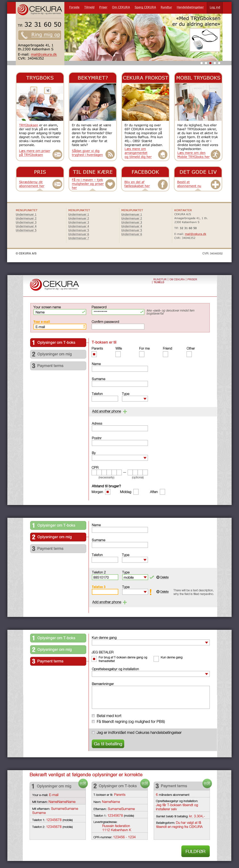This screenshot has height=868, width=239.
Task: Click mail@cekura.dk link in header
Action: click(x=44, y=55)
